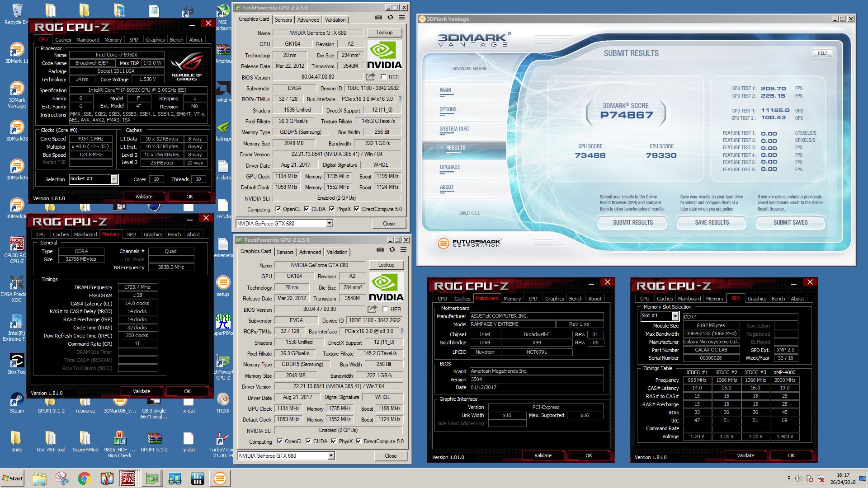868x488 pixels.
Task: Switch to Sensors tab in top GPU-Z window
Action: pyautogui.click(x=283, y=19)
